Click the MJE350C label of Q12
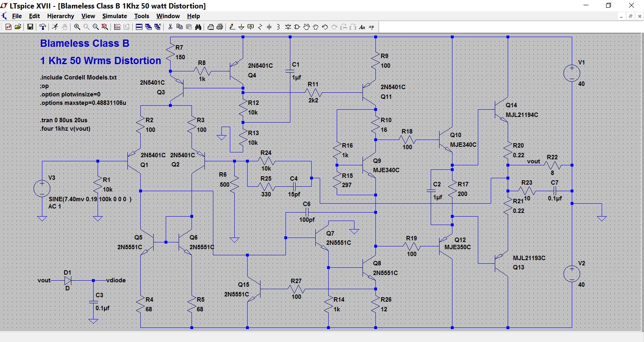 457,247
